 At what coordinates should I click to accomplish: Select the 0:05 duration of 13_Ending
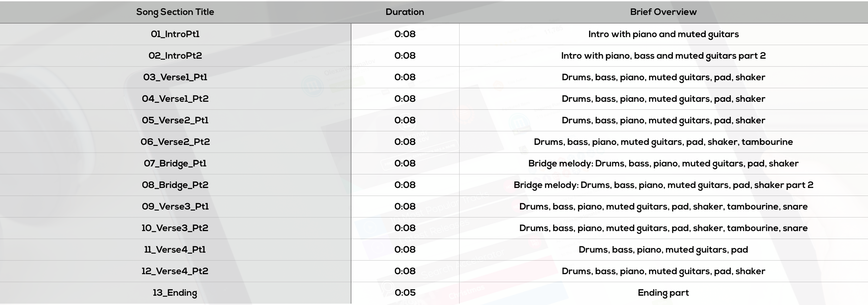pos(405,292)
